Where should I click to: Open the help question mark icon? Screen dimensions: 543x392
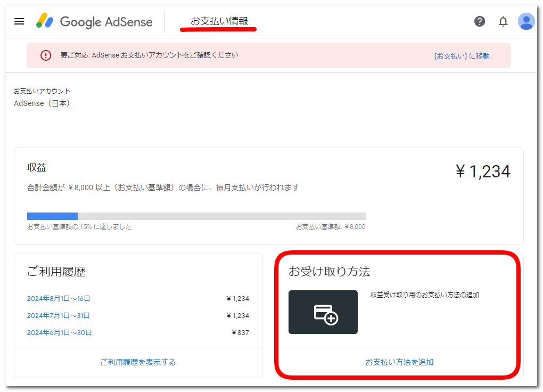(x=480, y=21)
